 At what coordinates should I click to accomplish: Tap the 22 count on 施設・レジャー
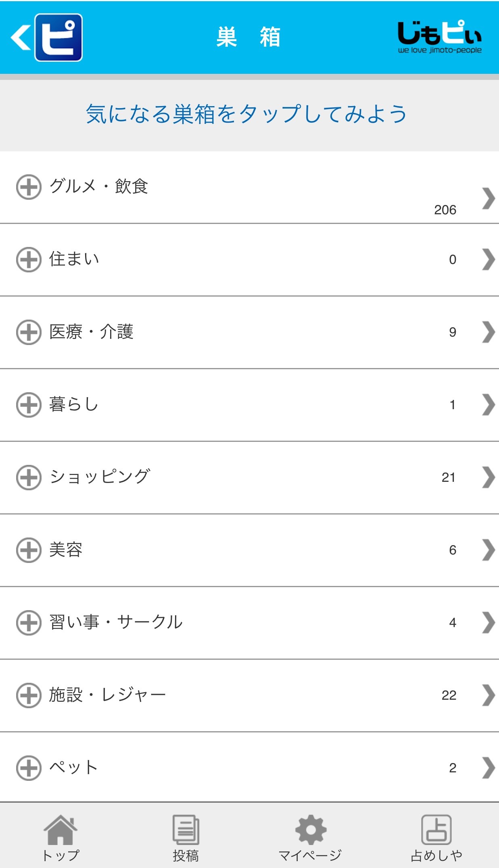449,695
